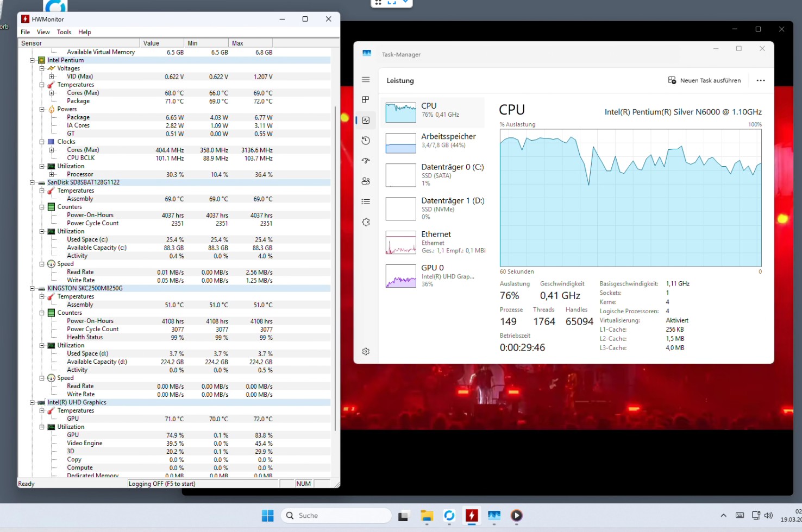Viewport: 802px width, 532px height.
Task: Click the Max column header in HWMonitor
Action: [x=250, y=43]
